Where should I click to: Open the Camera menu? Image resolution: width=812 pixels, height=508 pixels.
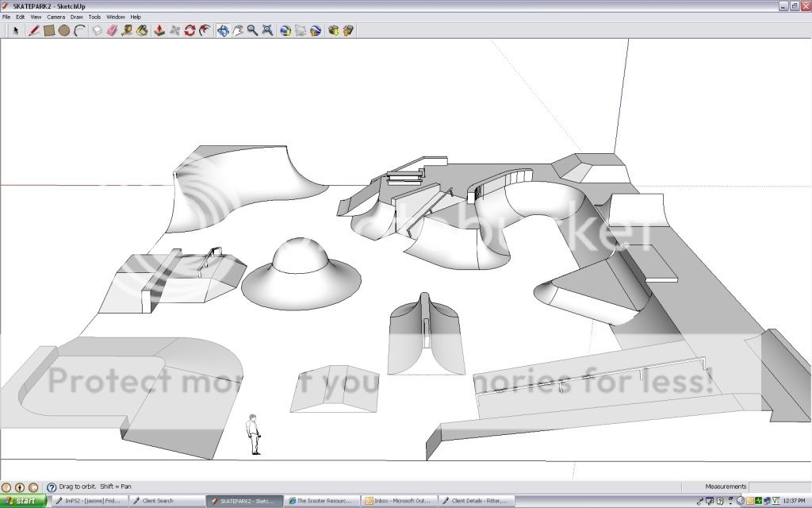[56, 17]
